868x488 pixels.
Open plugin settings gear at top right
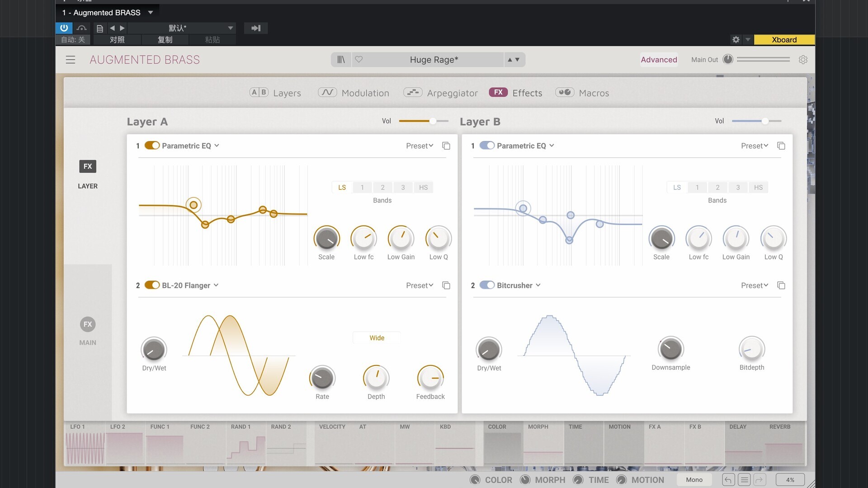pyautogui.click(x=803, y=60)
